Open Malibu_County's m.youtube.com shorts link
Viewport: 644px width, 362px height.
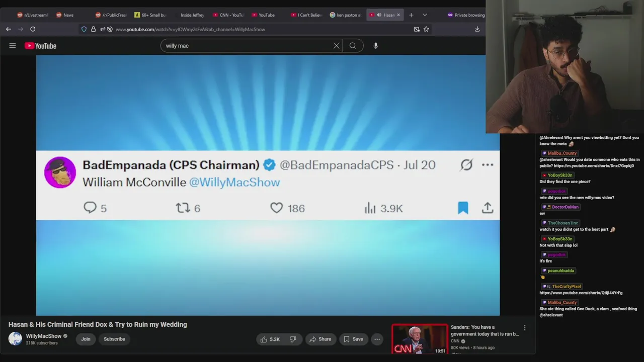click(x=594, y=165)
